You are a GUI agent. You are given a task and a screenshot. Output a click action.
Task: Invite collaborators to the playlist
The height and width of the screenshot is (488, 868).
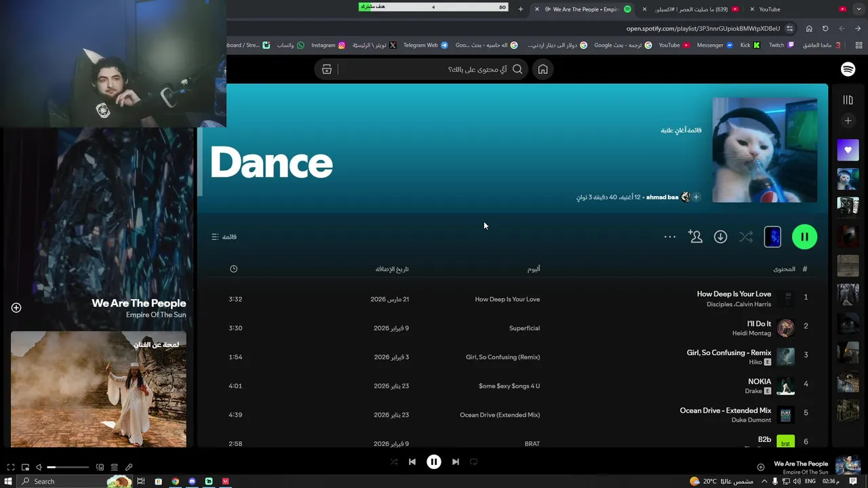695,237
